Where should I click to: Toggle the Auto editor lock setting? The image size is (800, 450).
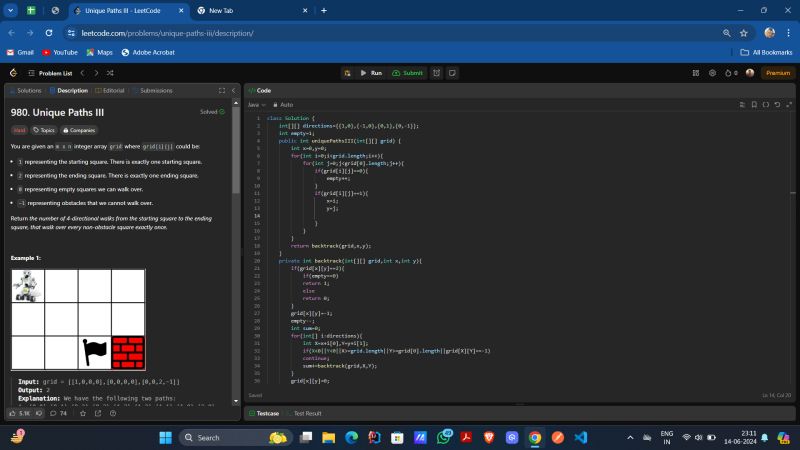point(284,104)
